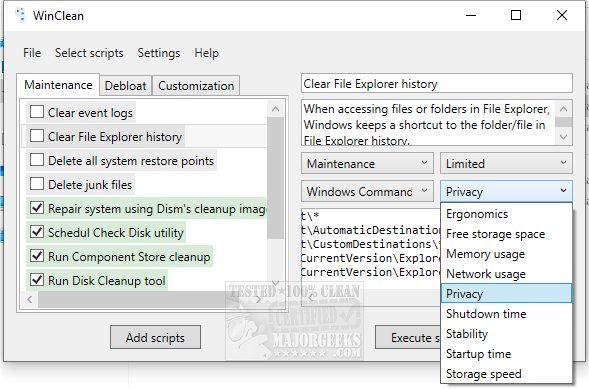Click description box scroll down arrow
The image size is (589, 389).
coord(563,137)
